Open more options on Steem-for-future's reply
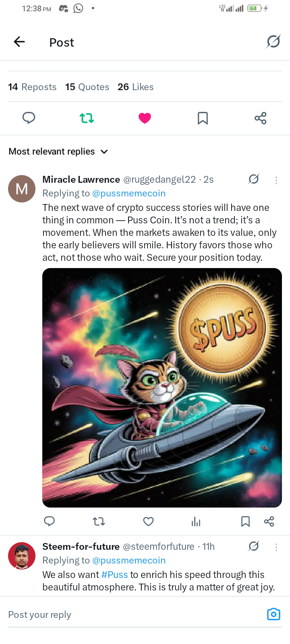The width and height of the screenshot is (290, 644). pyautogui.click(x=276, y=547)
